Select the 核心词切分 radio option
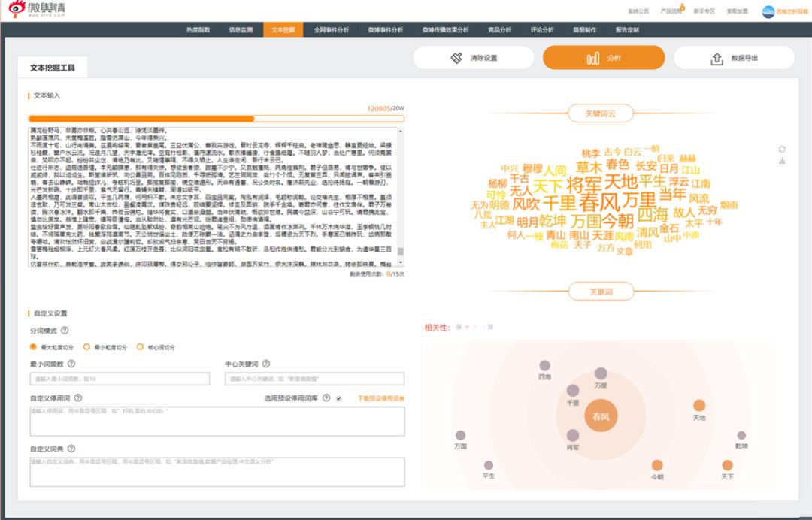Image resolution: width=812 pixels, height=520 pixels. click(140, 346)
